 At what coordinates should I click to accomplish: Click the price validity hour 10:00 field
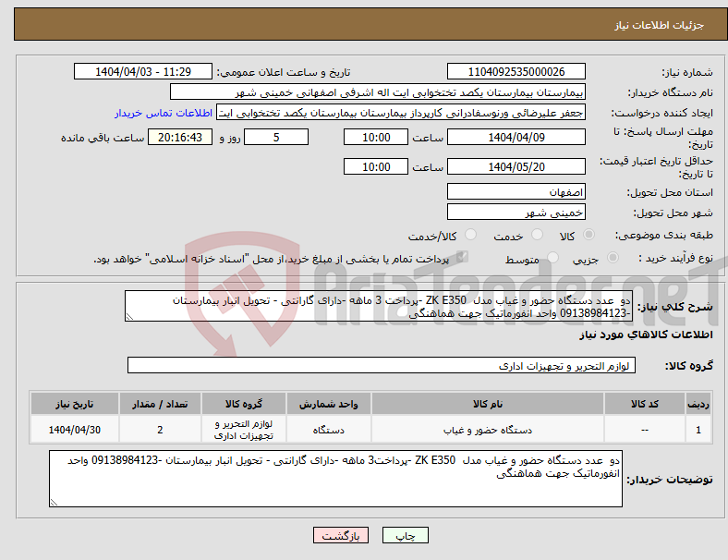coord(376,166)
